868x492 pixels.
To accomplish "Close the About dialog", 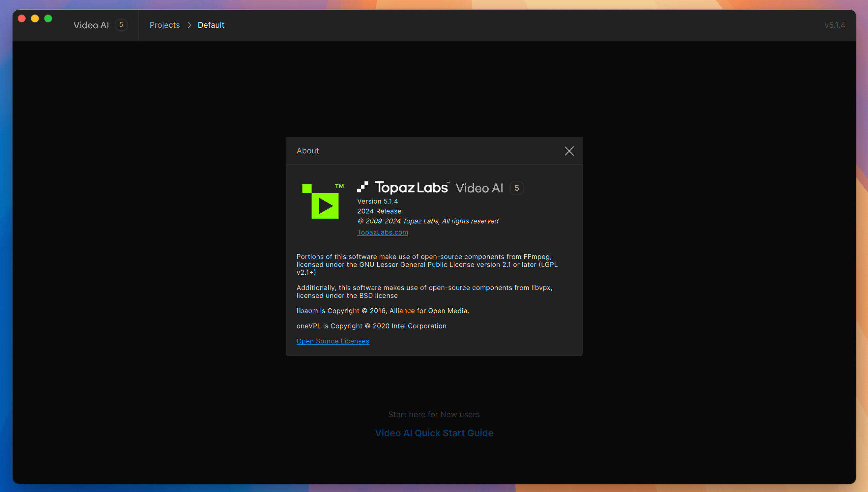I will click(569, 151).
